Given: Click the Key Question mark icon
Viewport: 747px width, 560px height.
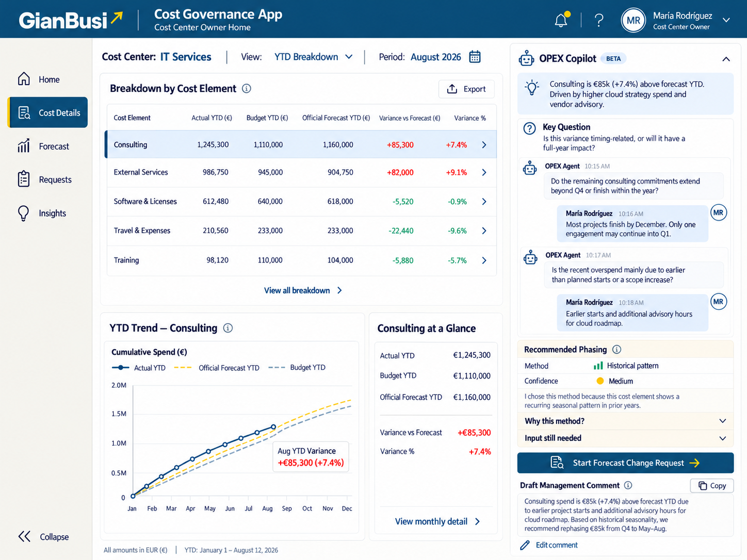Looking at the screenshot, I should coord(530,128).
